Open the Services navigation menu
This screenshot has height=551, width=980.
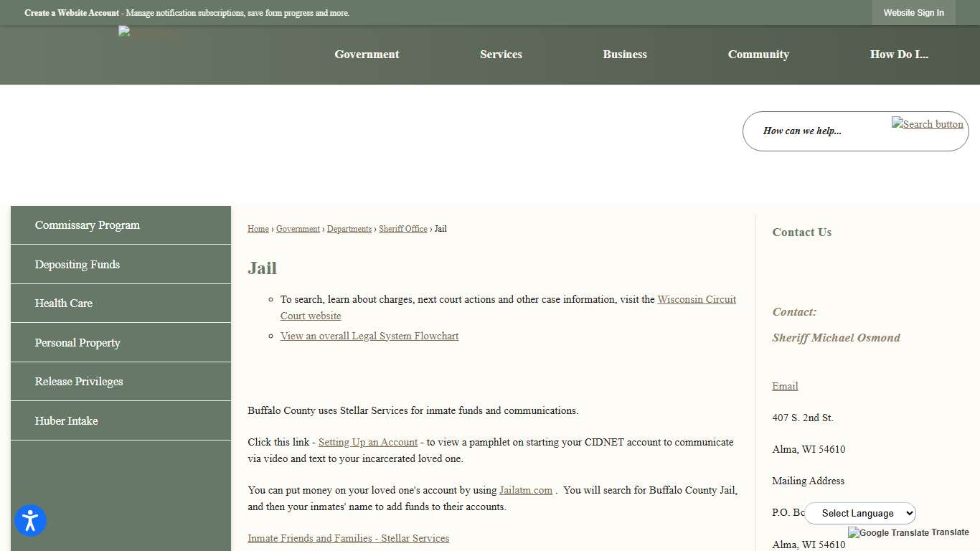(x=501, y=55)
